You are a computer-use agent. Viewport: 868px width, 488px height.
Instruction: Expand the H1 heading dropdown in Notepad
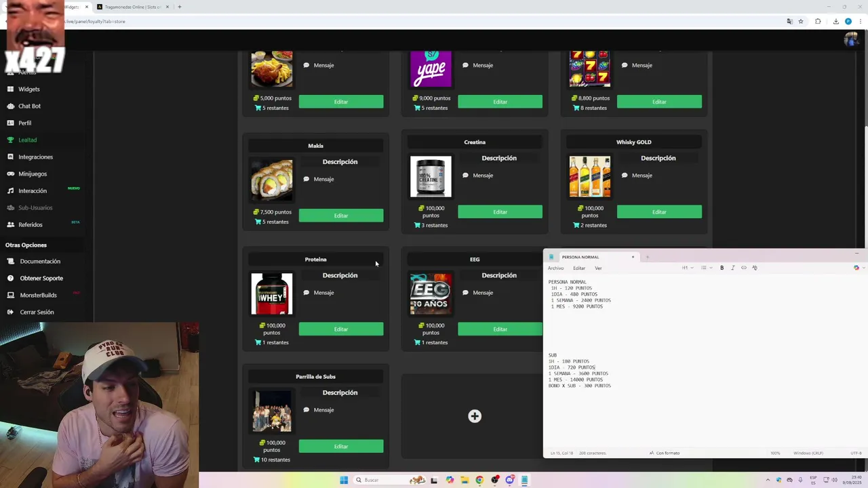pyautogui.click(x=687, y=268)
